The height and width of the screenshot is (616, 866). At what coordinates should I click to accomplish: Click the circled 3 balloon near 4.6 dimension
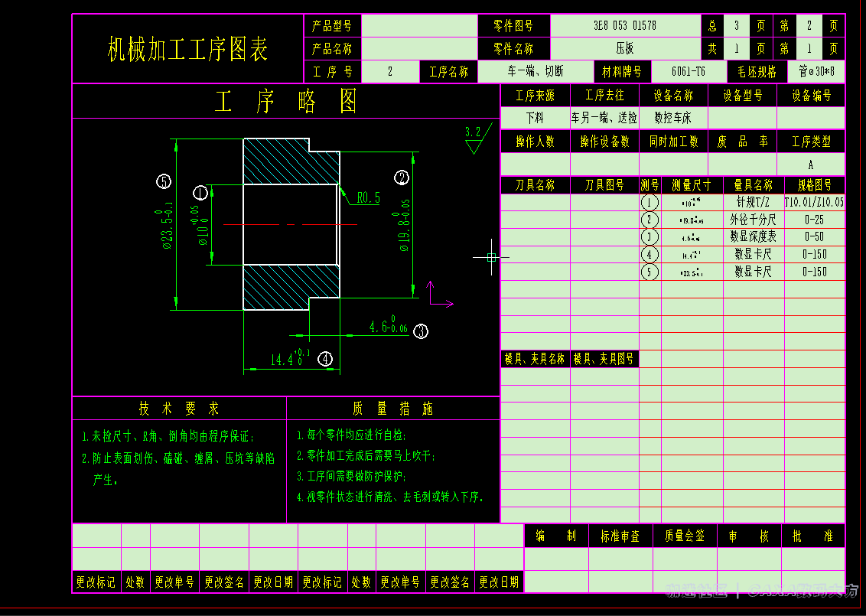click(421, 331)
